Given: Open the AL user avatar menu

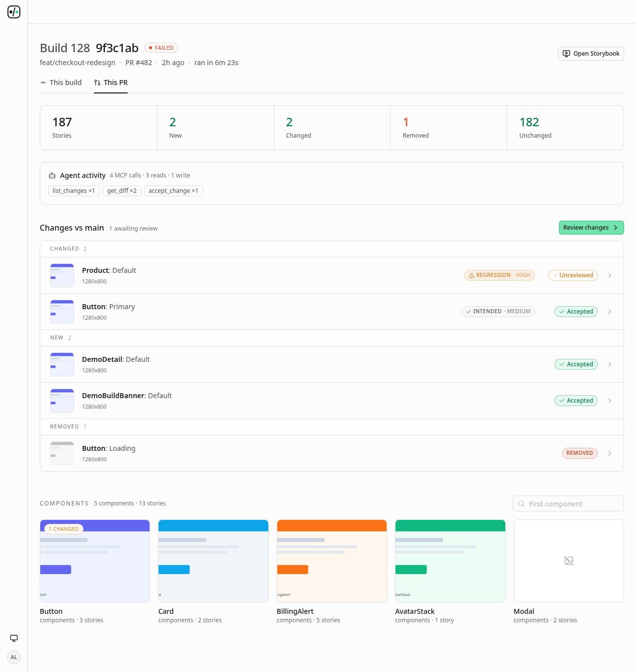Looking at the screenshot, I should 14,657.
